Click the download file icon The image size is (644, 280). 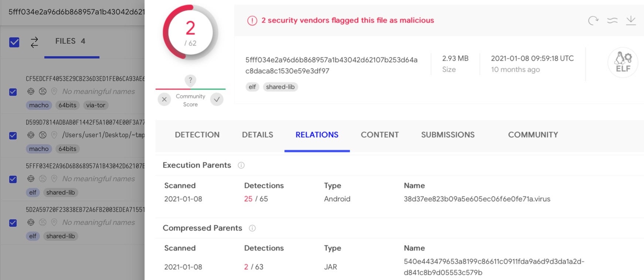tap(631, 21)
